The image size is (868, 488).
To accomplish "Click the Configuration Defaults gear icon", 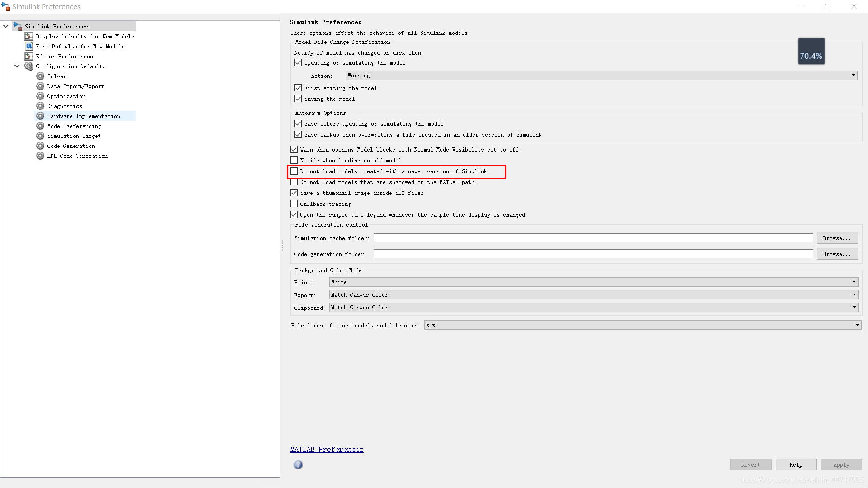I will (29, 66).
